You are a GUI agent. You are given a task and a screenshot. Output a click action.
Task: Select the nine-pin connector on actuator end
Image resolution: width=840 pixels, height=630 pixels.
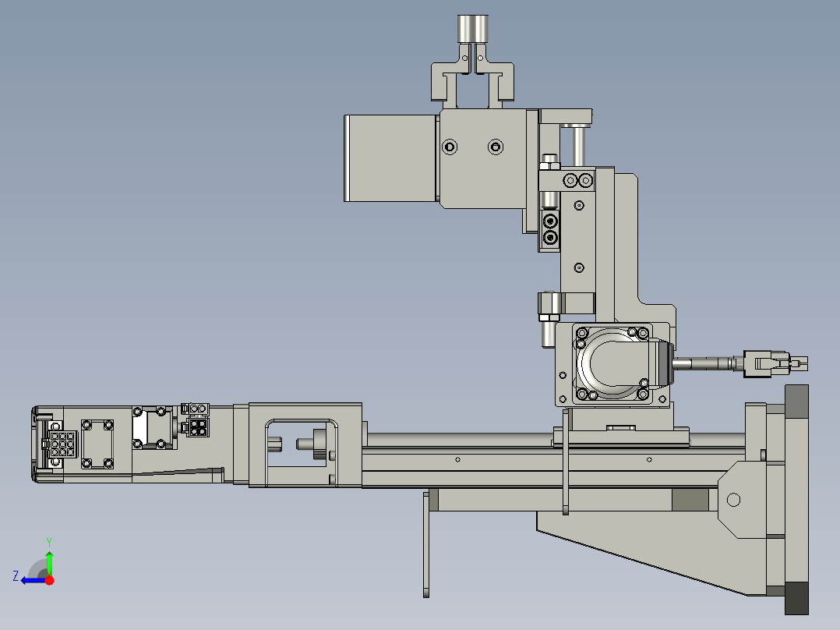click(62, 444)
